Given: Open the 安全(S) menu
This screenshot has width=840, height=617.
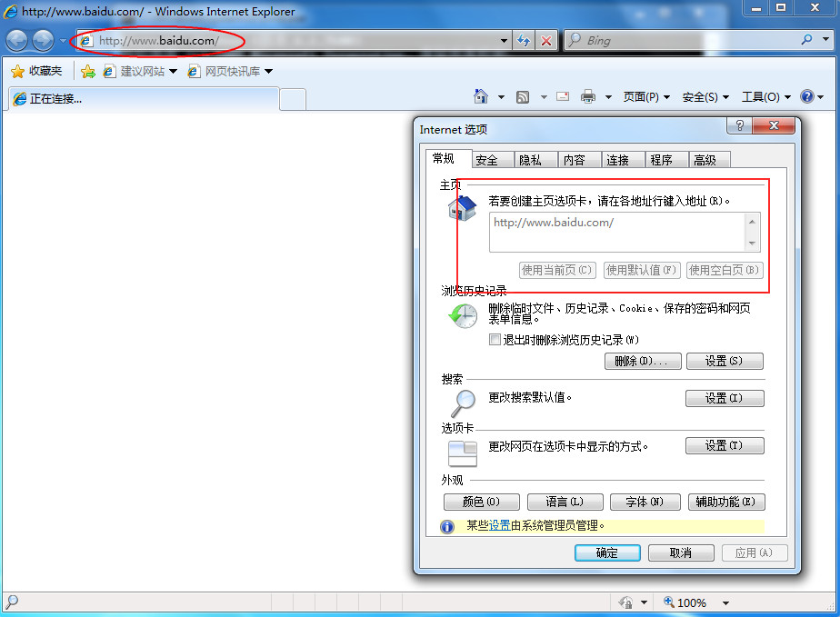Looking at the screenshot, I should pyautogui.click(x=705, y=97).
